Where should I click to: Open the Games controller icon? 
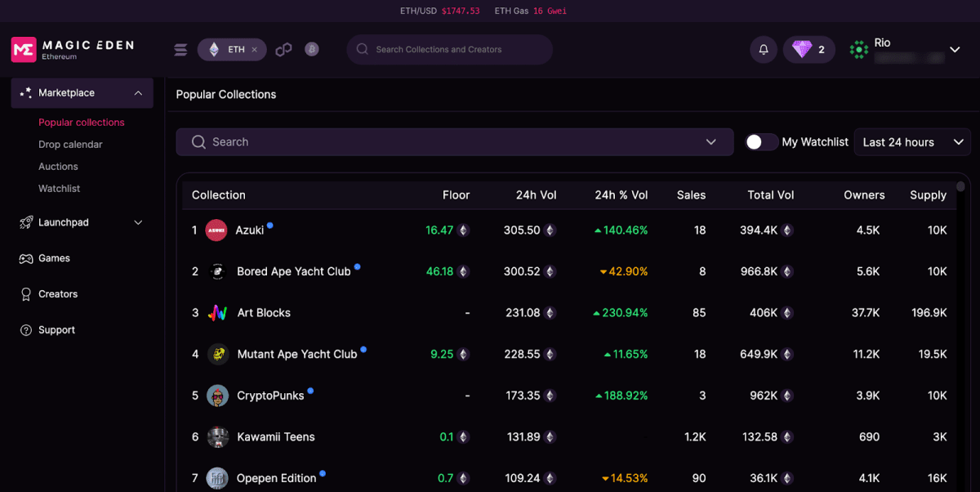(x=25, y=258)
